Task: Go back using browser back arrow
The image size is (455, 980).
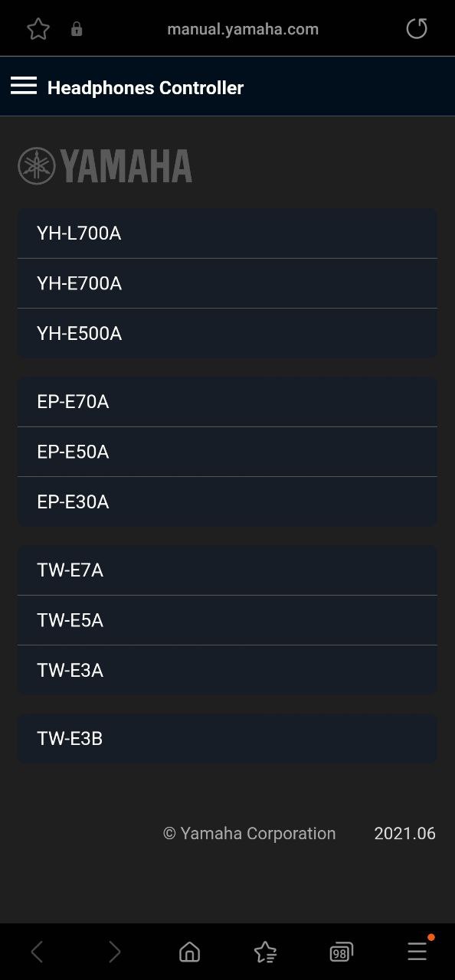Action: tap(37, 952)
